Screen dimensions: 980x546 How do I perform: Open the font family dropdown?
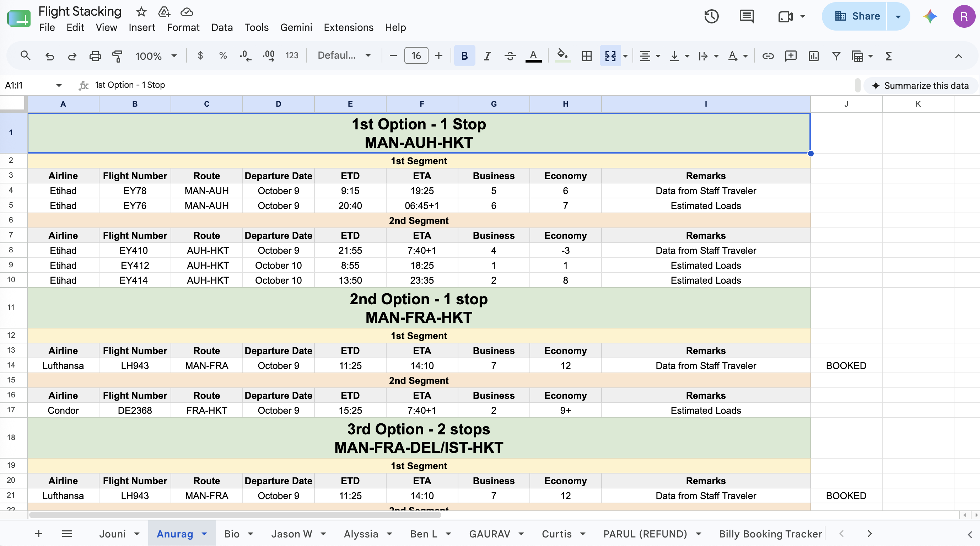344,55
